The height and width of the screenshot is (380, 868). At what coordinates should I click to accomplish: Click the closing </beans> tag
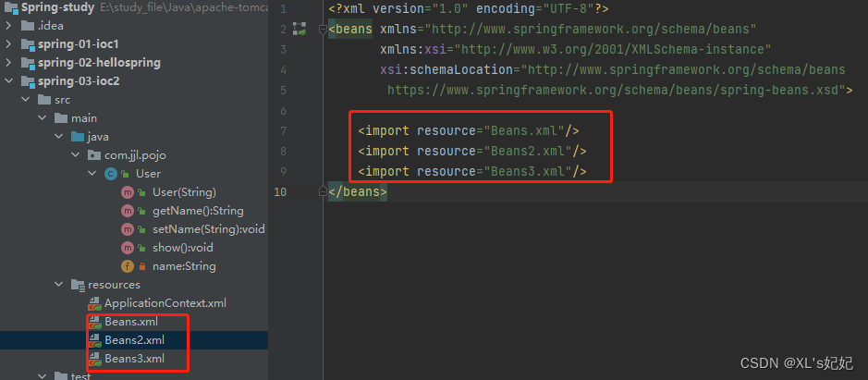point(358,191)
